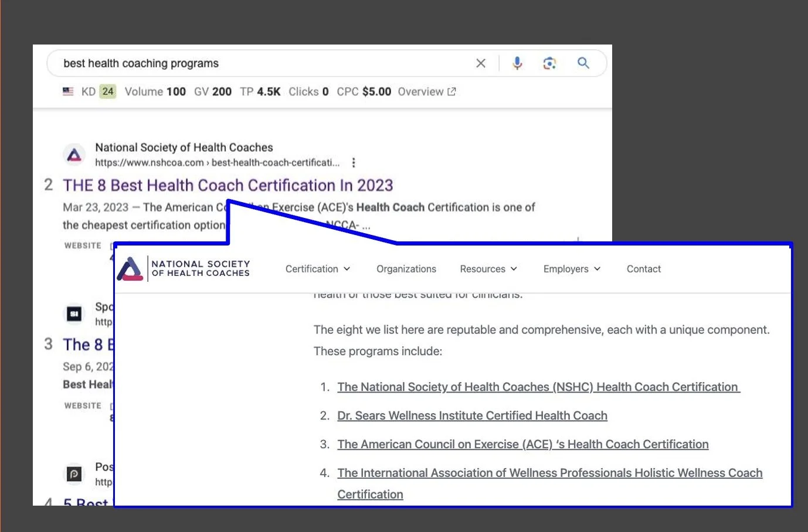
Task: Clear the search box with the X icon
Action: click(481, 63)
